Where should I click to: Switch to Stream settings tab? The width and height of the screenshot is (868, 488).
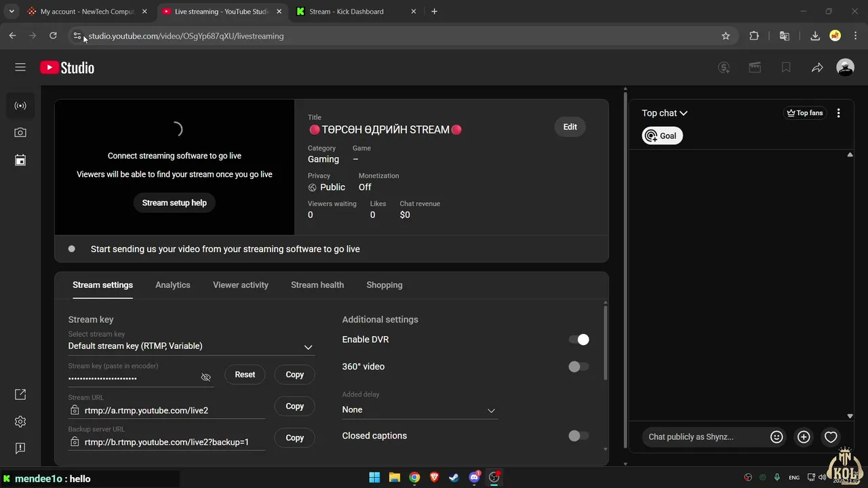102,285
